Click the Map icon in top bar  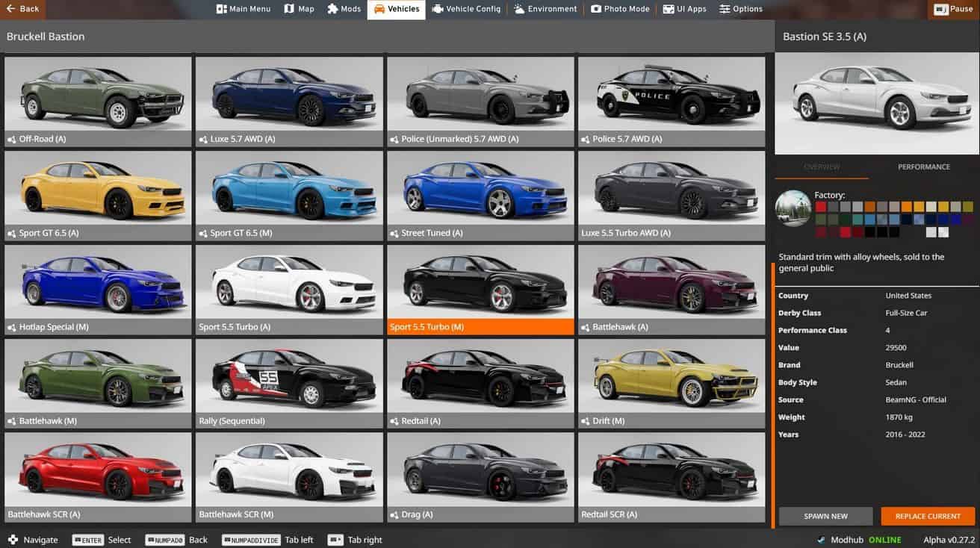(289, 9)
